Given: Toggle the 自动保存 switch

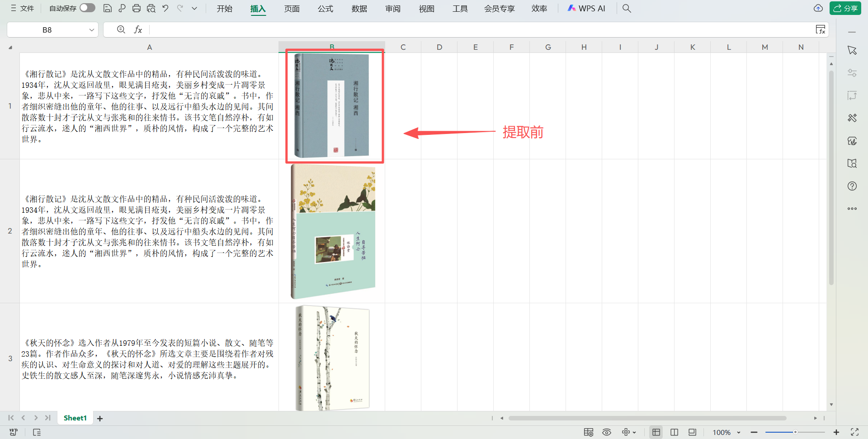Looking at the screenshot, I should coord(87,8).
